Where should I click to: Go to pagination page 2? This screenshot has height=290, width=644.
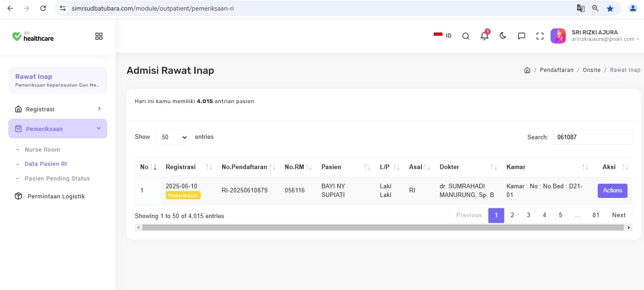point(512,215)
